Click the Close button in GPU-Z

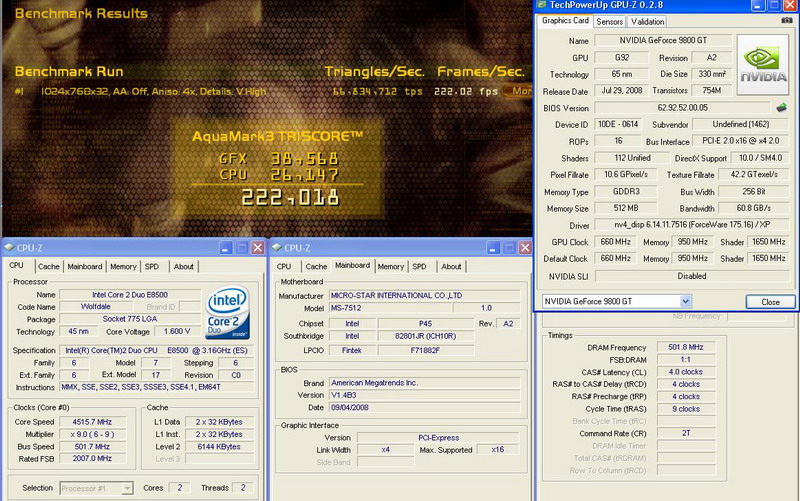(x=770, y=302)
